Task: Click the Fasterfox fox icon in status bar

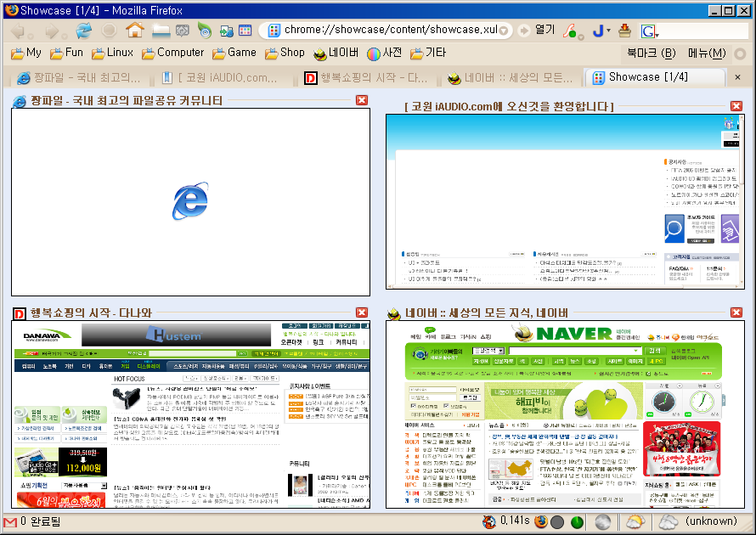Action: [489, 521]
